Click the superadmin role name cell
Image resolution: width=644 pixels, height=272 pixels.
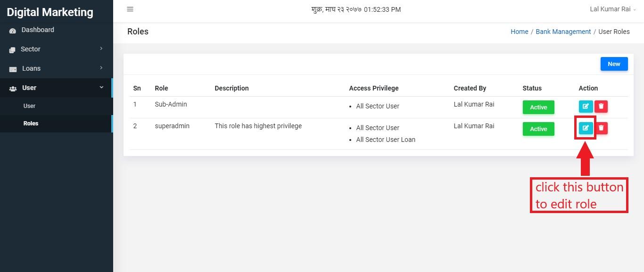[172, 126]
